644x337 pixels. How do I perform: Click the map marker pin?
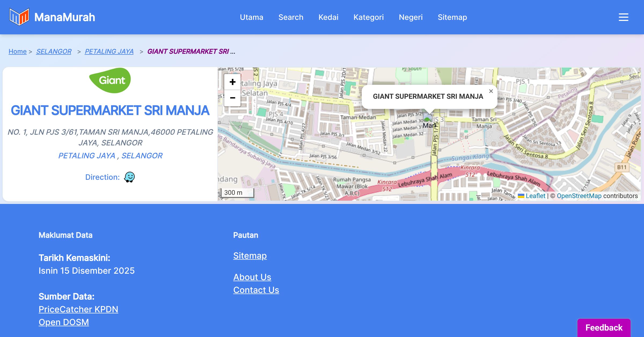coord(427,118)
